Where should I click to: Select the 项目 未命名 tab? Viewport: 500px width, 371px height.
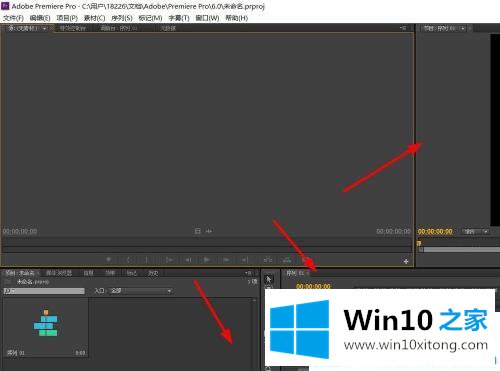click(x=20, y=273)
